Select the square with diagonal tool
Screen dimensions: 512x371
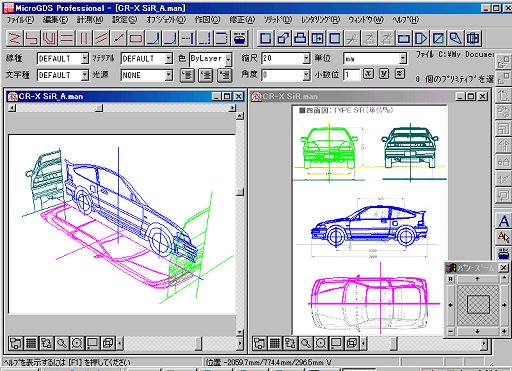coord(439,38)
